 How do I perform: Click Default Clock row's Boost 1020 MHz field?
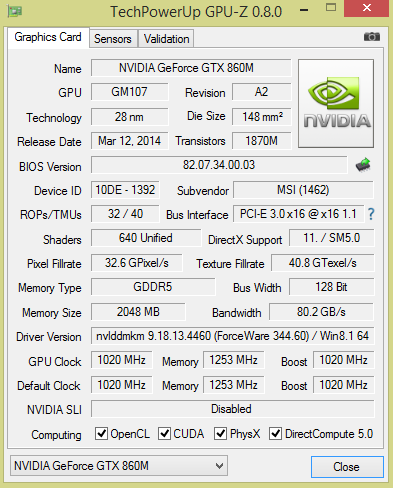(x=344, y=385)
